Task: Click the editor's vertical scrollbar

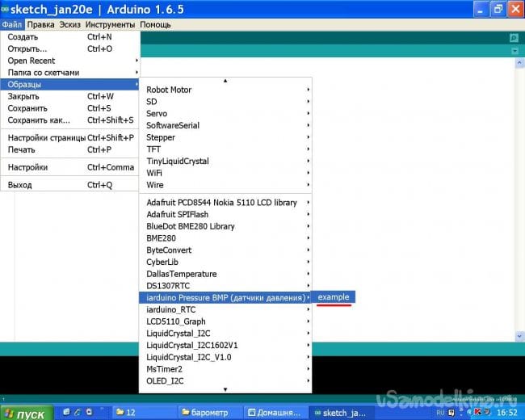Action: click(x=519, y=202)
